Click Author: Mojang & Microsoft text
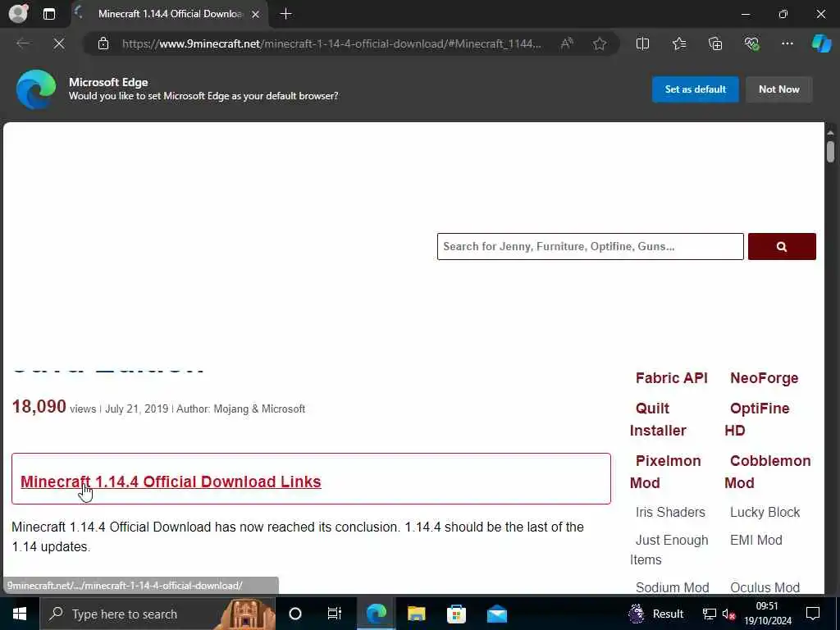840x630 pixels. point(240,409)
